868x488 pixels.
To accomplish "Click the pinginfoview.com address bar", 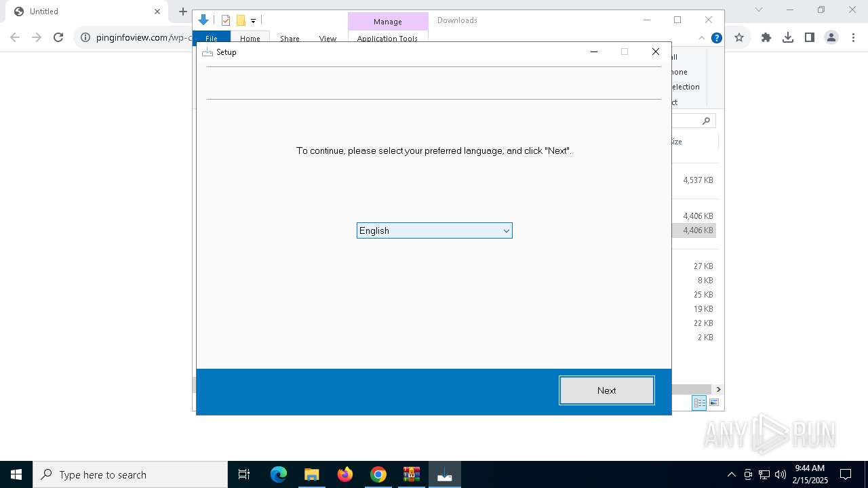I will pos(144,37).
